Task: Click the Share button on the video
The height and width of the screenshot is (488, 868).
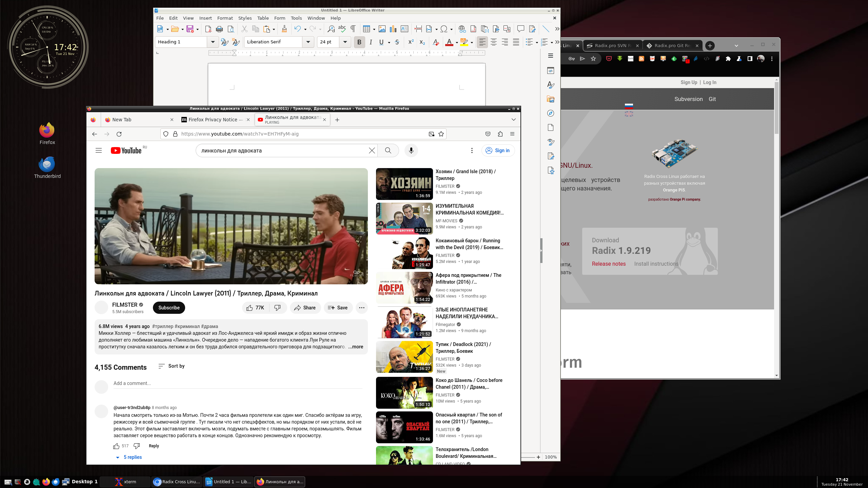Action: coord(304,307)
